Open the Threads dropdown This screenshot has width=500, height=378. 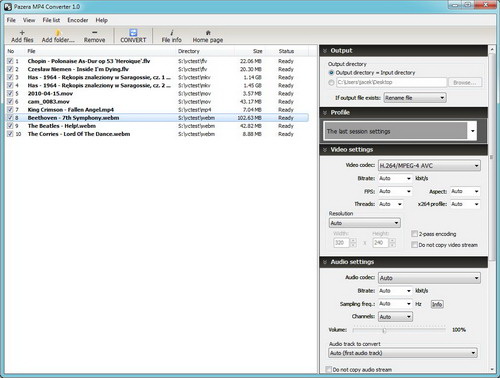(391, 204)
